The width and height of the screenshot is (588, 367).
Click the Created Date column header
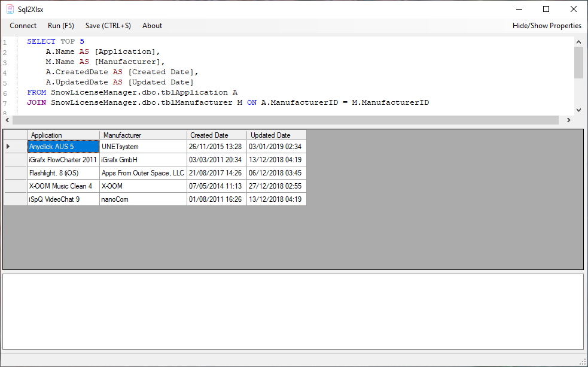217,135
